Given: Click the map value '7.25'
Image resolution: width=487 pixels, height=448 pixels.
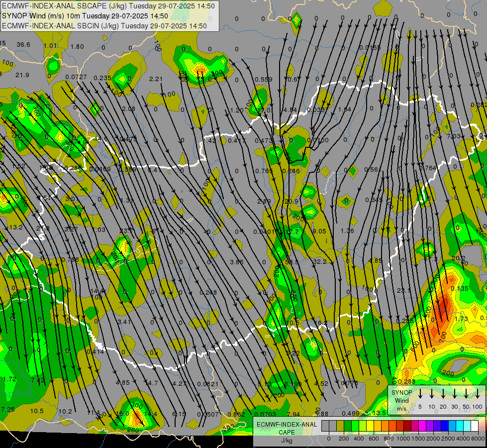Looking at the screenshot, I should 8,410.
